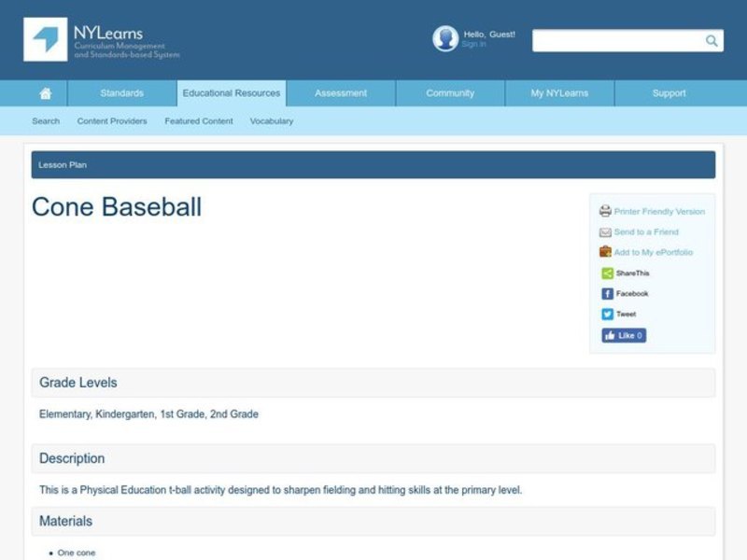This screenshot has height=560, width=747.
Task: Click the guest avatar icon
Action: 444,38
